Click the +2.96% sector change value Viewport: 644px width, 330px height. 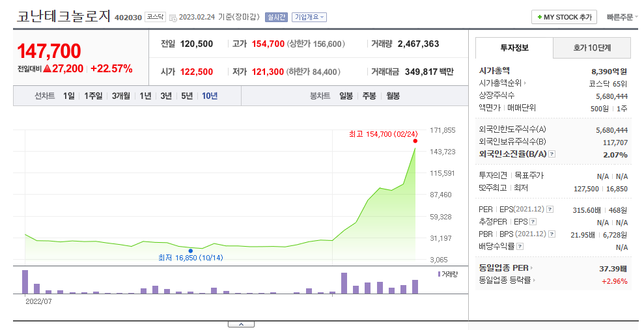tap(615, 281)
